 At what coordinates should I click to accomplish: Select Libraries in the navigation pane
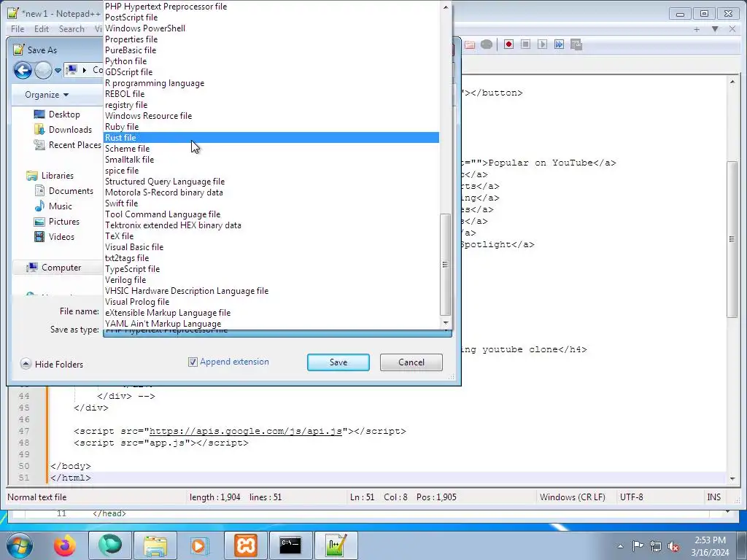pyautogui.click(x=57, y=175)
